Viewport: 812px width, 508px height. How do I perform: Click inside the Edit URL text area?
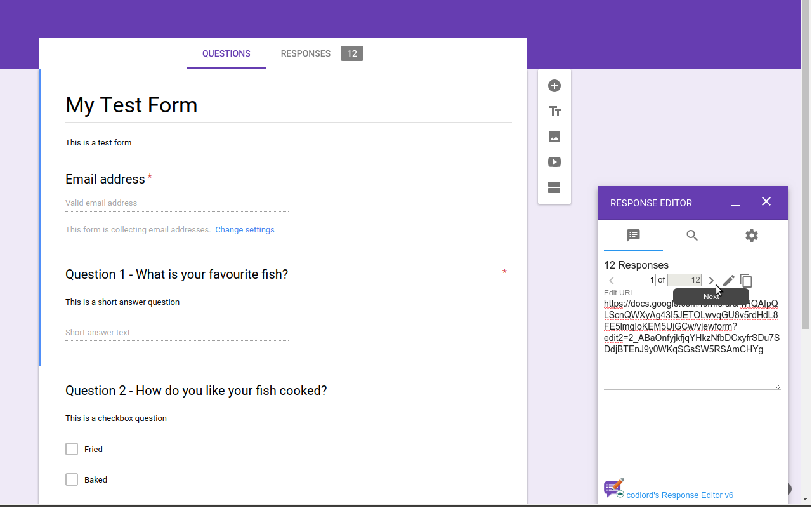(692, 343)
